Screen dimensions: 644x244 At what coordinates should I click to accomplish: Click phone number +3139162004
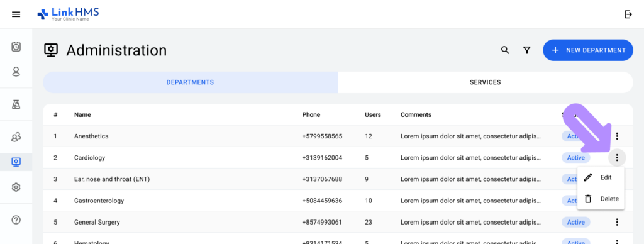click(322, 157)
